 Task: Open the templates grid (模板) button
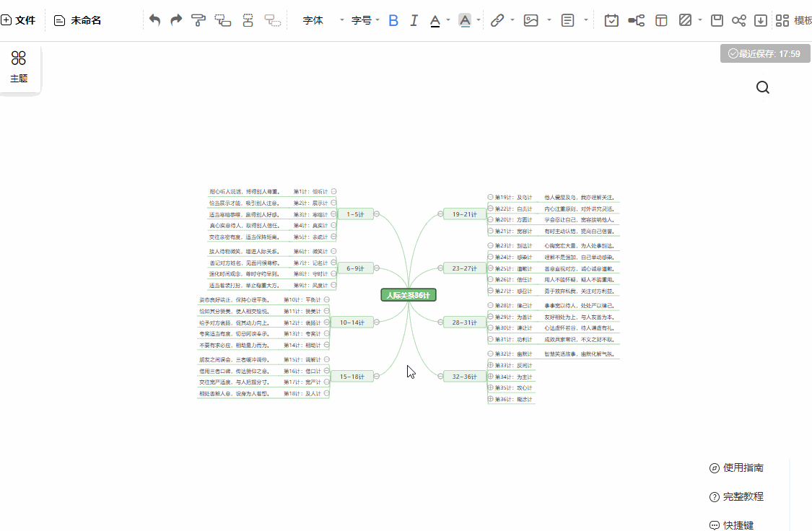tap(793, 20)
